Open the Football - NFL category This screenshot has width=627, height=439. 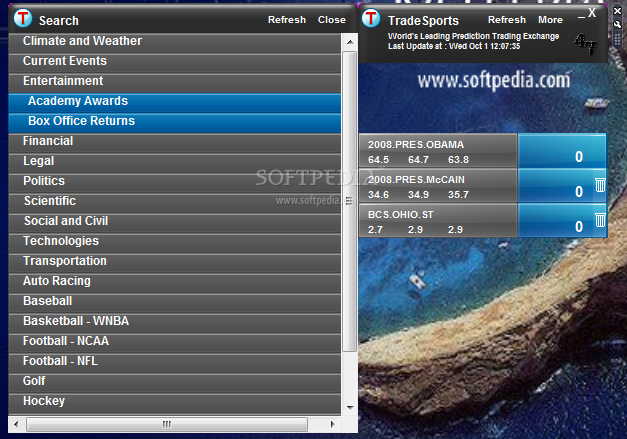[x=175, y=363]
